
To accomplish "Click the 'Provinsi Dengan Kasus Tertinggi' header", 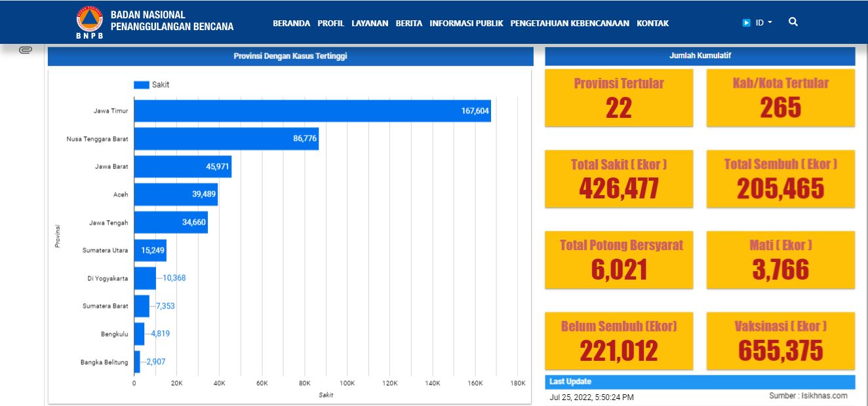I will click(x=290, y=56).
